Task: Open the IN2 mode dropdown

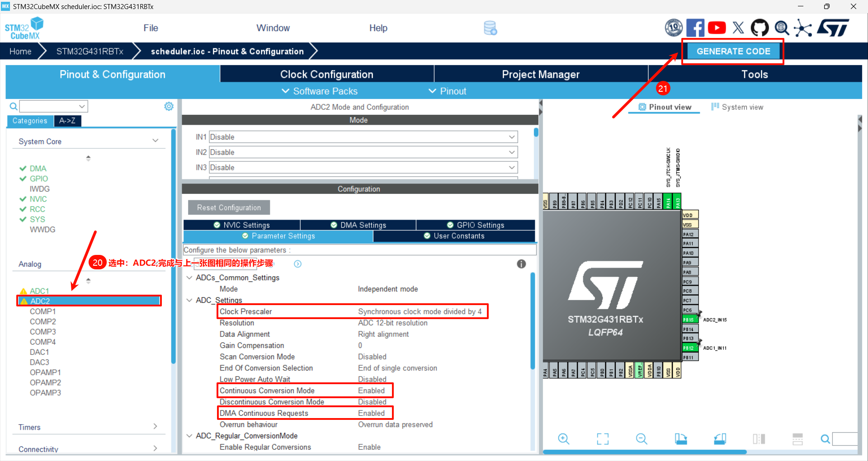Action: coord(363,152)
